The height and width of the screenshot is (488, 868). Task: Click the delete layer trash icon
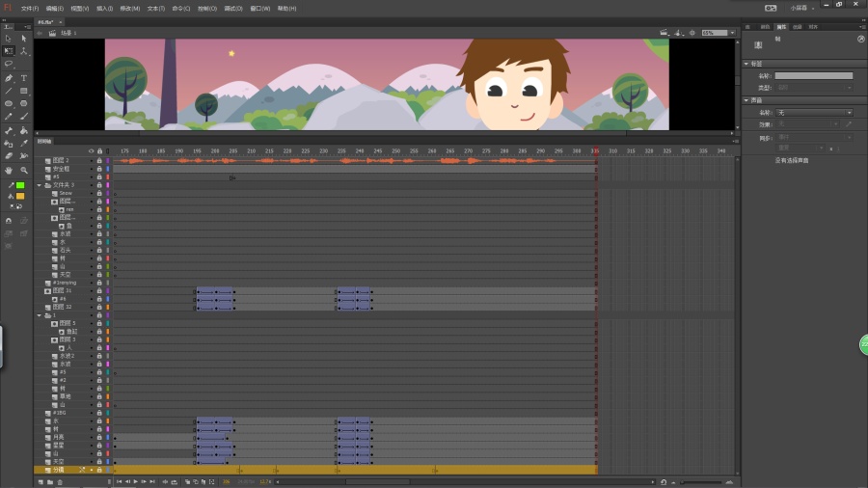coord(60,482)
